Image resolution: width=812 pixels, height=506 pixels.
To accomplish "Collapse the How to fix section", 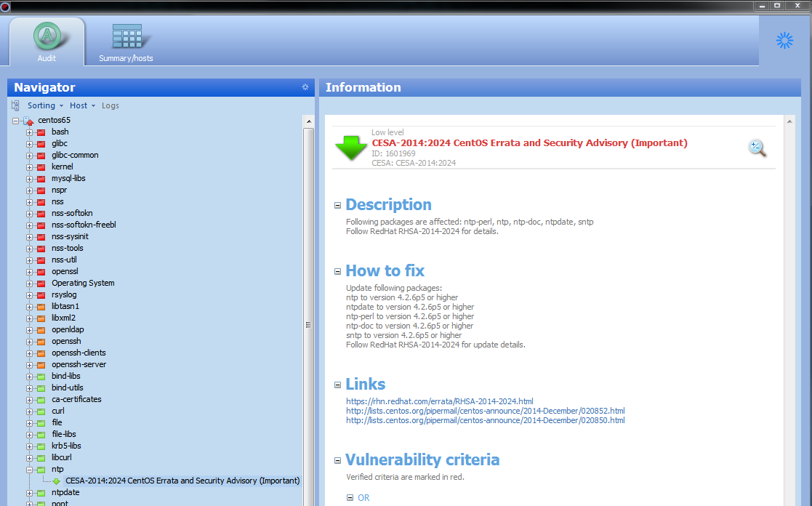I will coord(337,271).
